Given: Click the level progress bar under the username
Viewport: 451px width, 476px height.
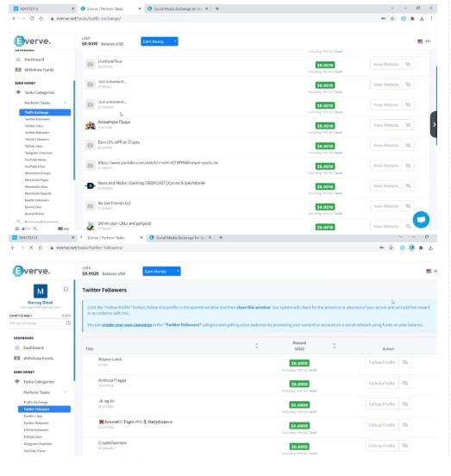Looking at the screenshot, I should click(x=40, y=319).
